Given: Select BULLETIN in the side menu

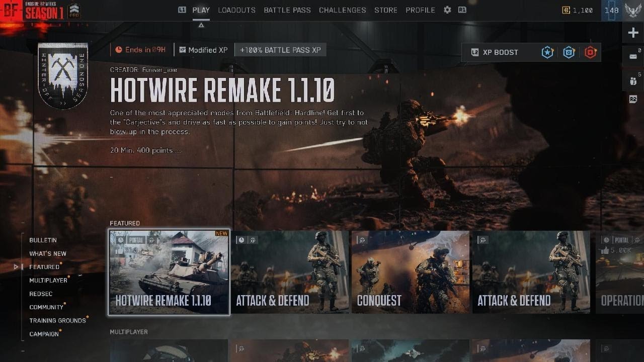Looking at the screenshot, I should coord(43,240).
